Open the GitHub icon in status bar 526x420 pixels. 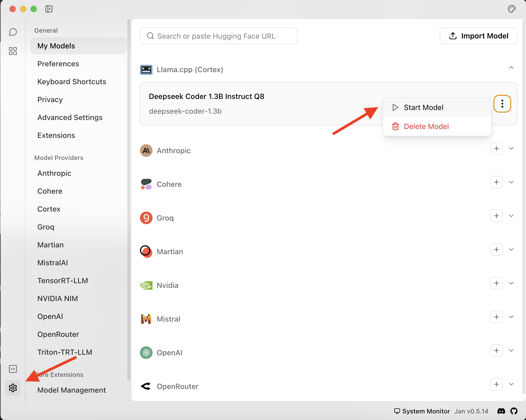[x=514, y=411]
